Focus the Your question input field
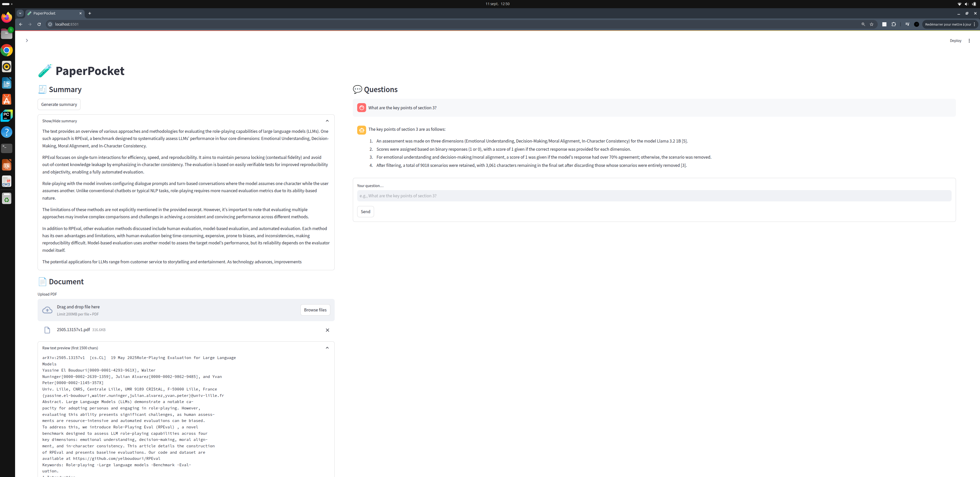 click(654, 196)
